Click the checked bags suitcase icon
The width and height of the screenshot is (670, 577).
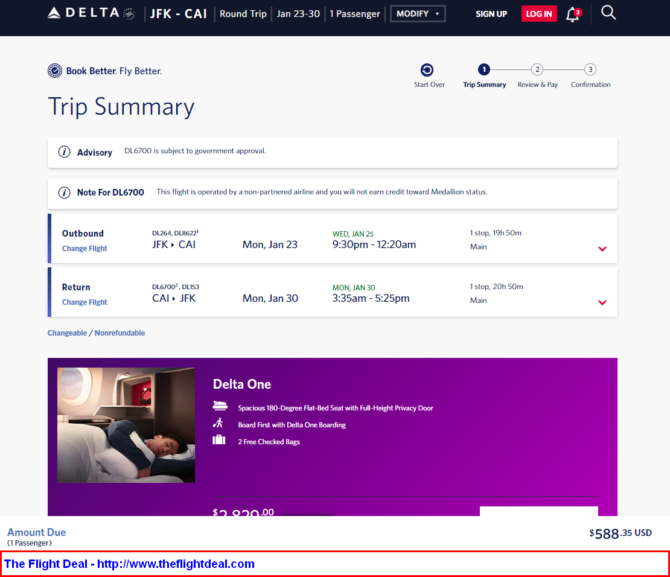point(219,440)
